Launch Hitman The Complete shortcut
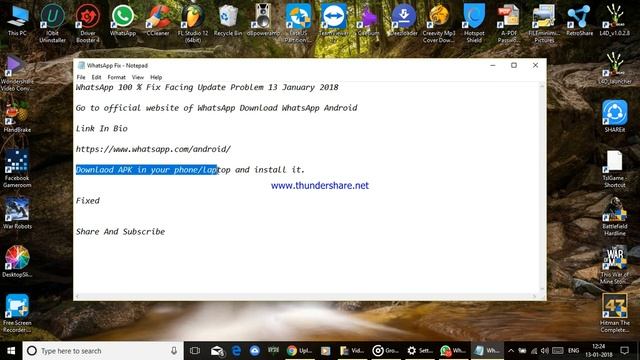 click(x=615, y=313)
